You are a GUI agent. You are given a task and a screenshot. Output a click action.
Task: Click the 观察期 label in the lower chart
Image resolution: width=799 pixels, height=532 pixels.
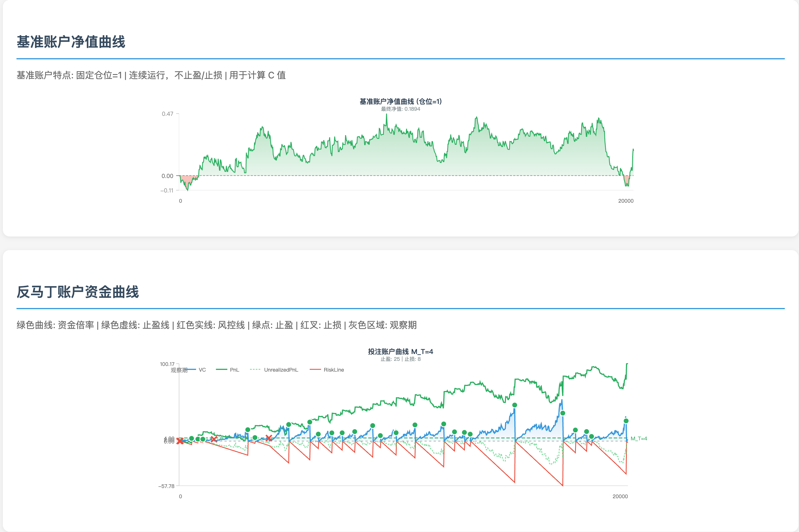pos(179,370)
